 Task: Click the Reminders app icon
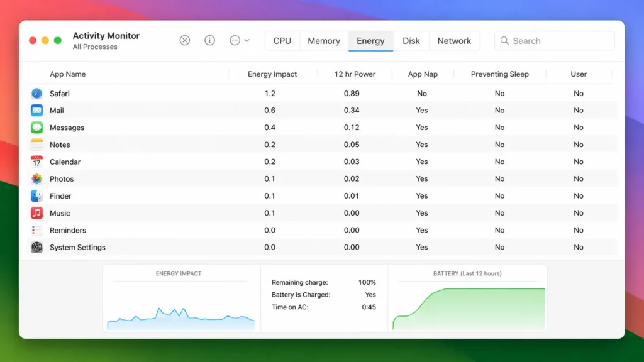tap(36, 230)
